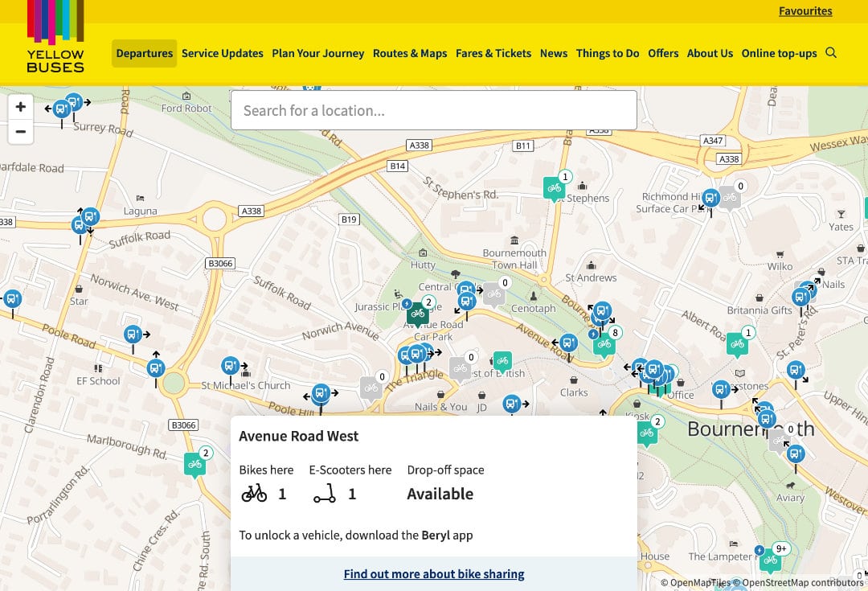Click the 'Beryl' app name text
The image size is (868, 591).
435,535
